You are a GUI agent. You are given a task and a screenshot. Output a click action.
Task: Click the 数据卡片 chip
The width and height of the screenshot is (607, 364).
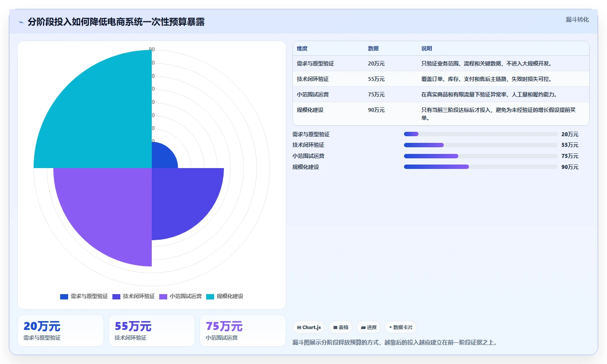pyautogui.click(x=401, y=327)
